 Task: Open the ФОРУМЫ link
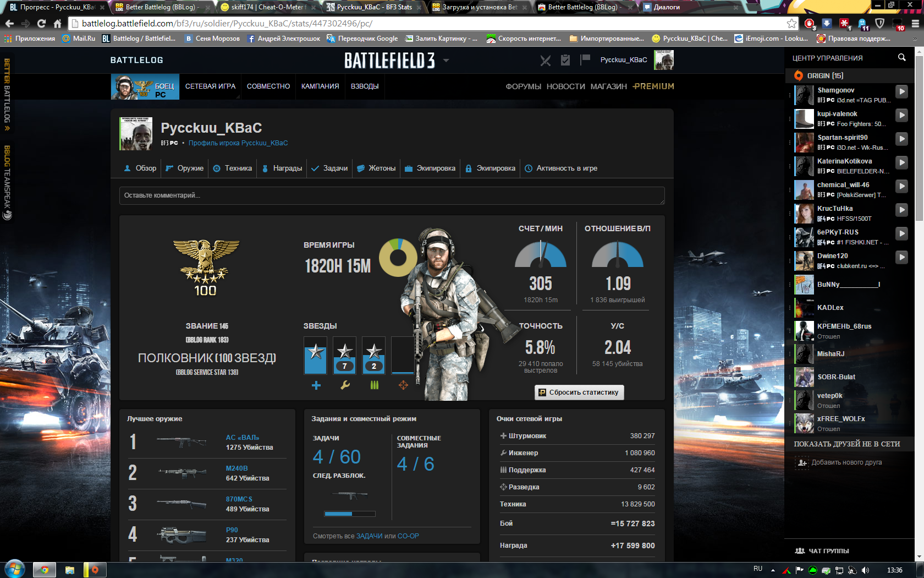pos(524,86)
